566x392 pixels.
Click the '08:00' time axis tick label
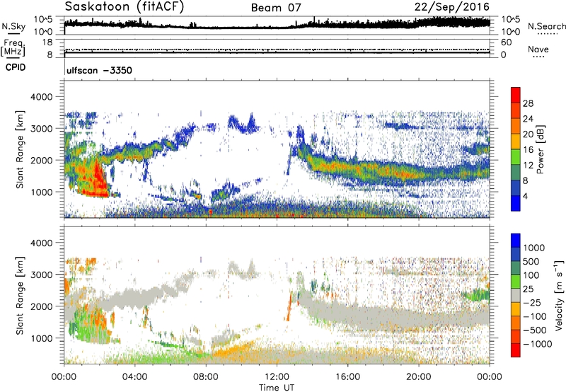(x=206, y=377)
